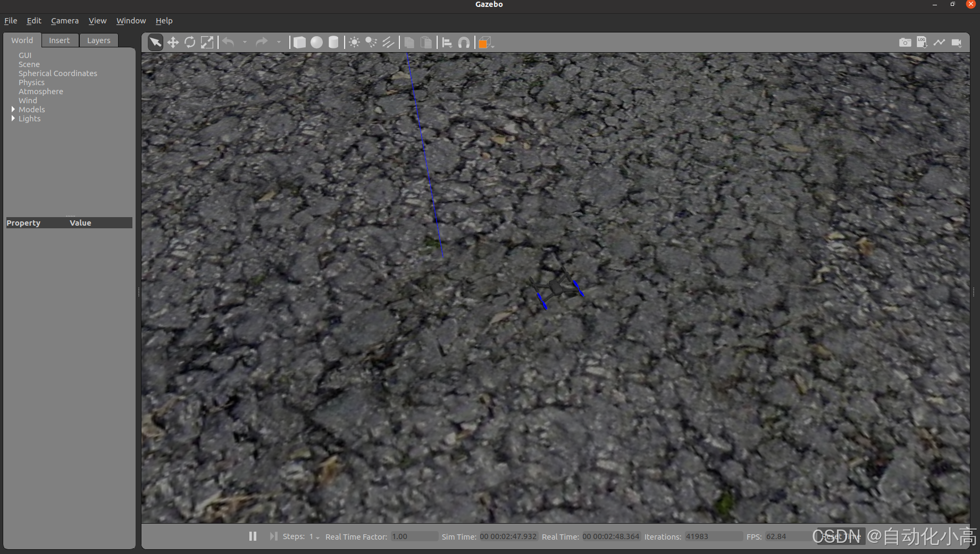The height and width of the screenshot is (554, 980).
Task: Add a spot light
Action: [x=371, y=43]
